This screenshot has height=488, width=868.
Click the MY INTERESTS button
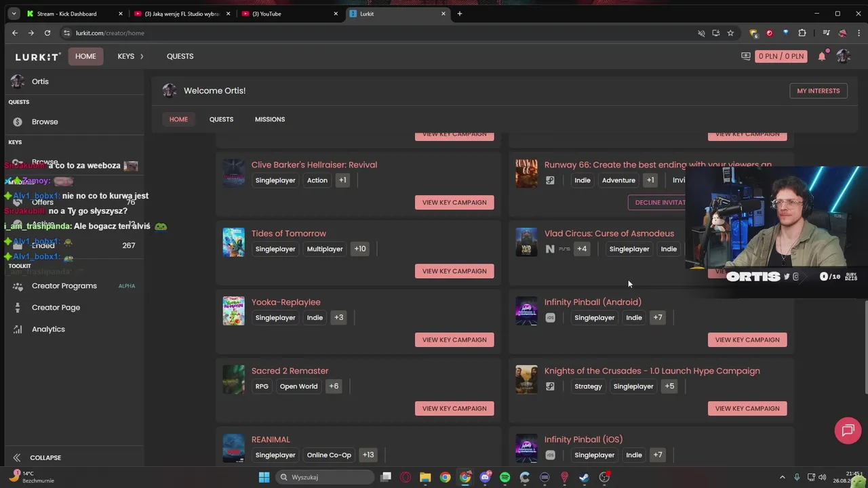[818, 91]
